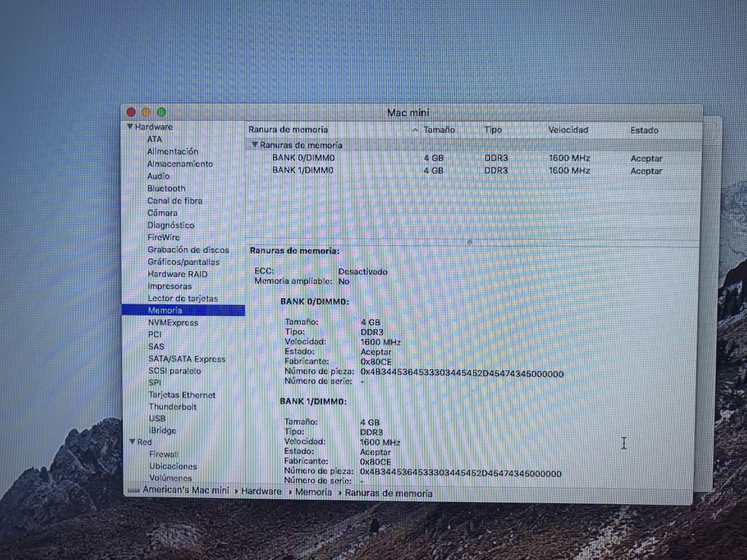Sort by the Estado column header
The height and width of the screenshot is (560, 747).
click(644, 130)
